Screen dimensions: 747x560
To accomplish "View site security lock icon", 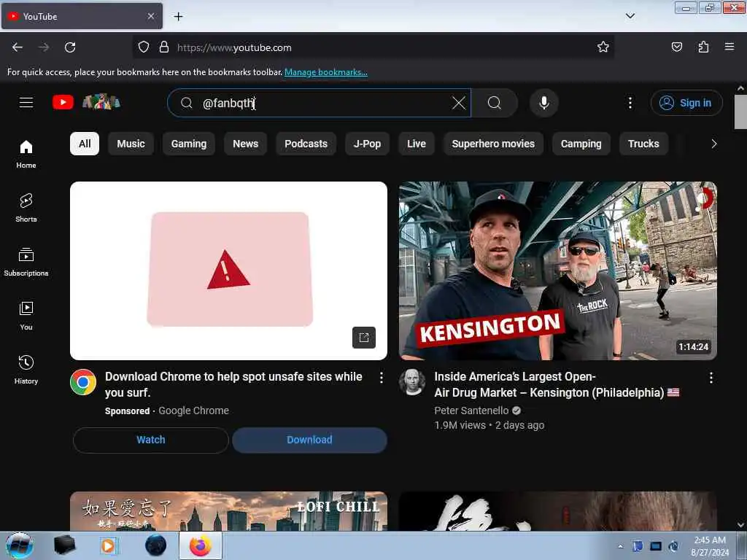I will pos(164,47).
